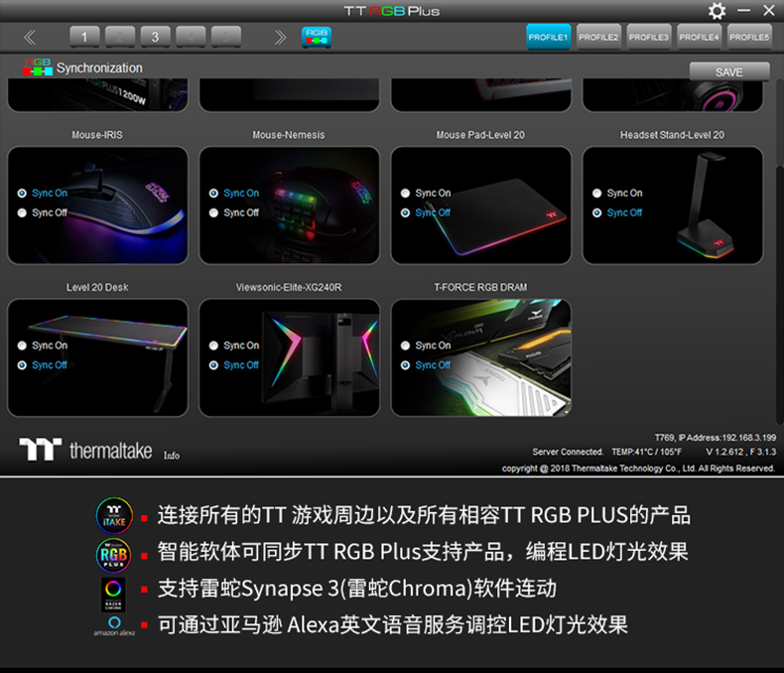Switch to PROFILE2
This screenshot has height=673, width=784.
coord(598,37)
